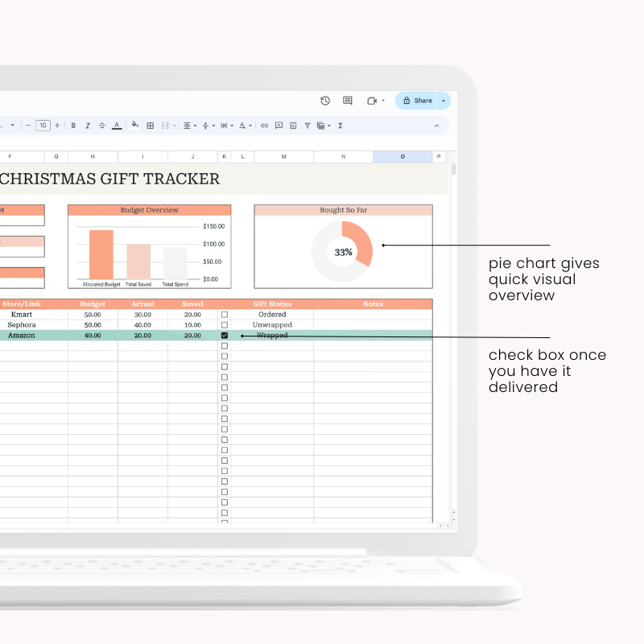
Task: Select column M header
Action: pos(283,157)
